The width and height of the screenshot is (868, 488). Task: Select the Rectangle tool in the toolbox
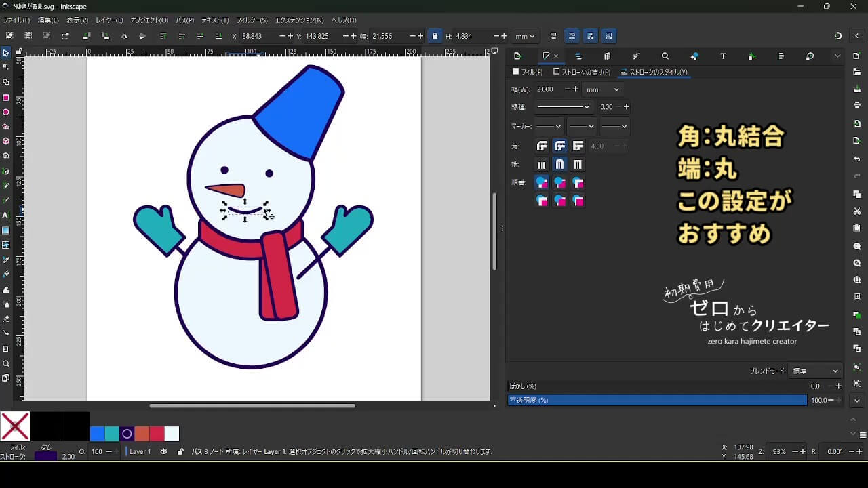(6, 98)
